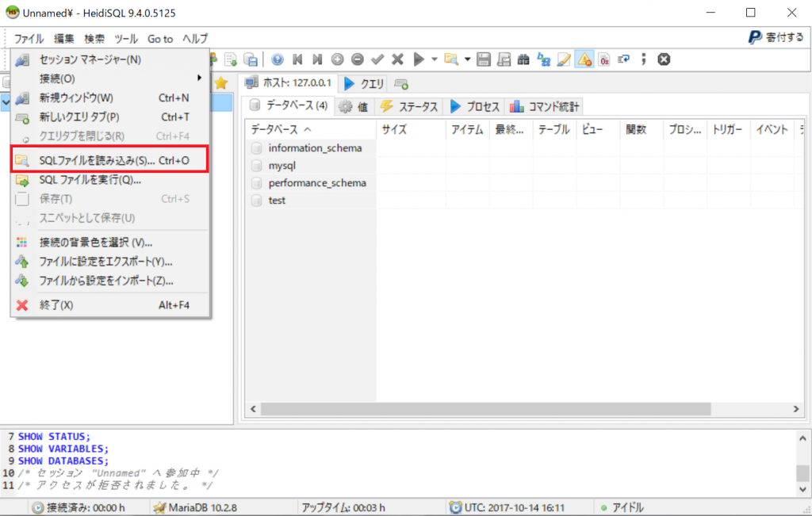Click the PayPal donate icon
Screen dimensions: 812x516
click(x=755, y=37)
